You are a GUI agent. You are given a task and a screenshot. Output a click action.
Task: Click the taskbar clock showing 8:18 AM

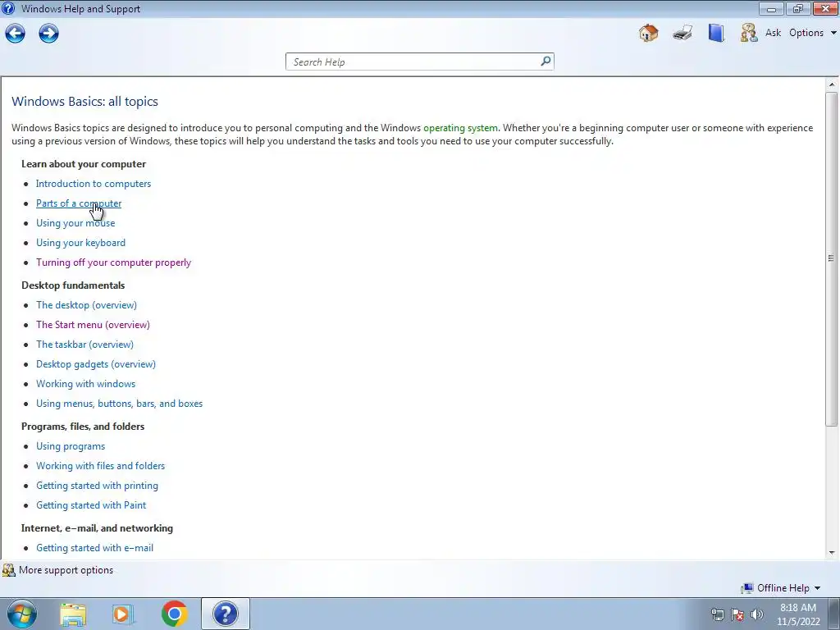pos(798,614)
